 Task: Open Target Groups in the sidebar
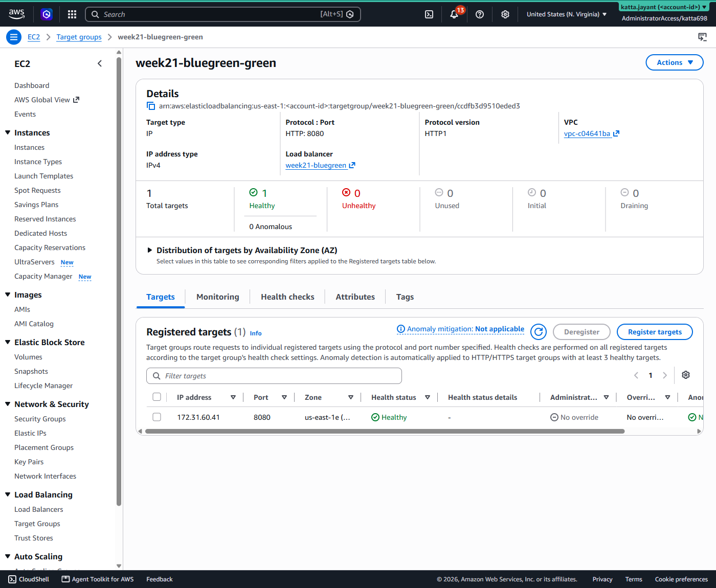point(37,524)
